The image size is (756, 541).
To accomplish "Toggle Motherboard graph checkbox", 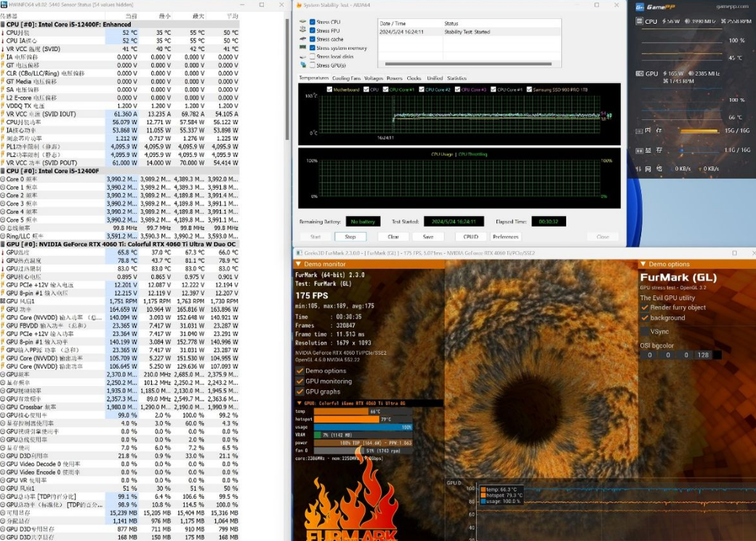I will click(x=329, y=89).
